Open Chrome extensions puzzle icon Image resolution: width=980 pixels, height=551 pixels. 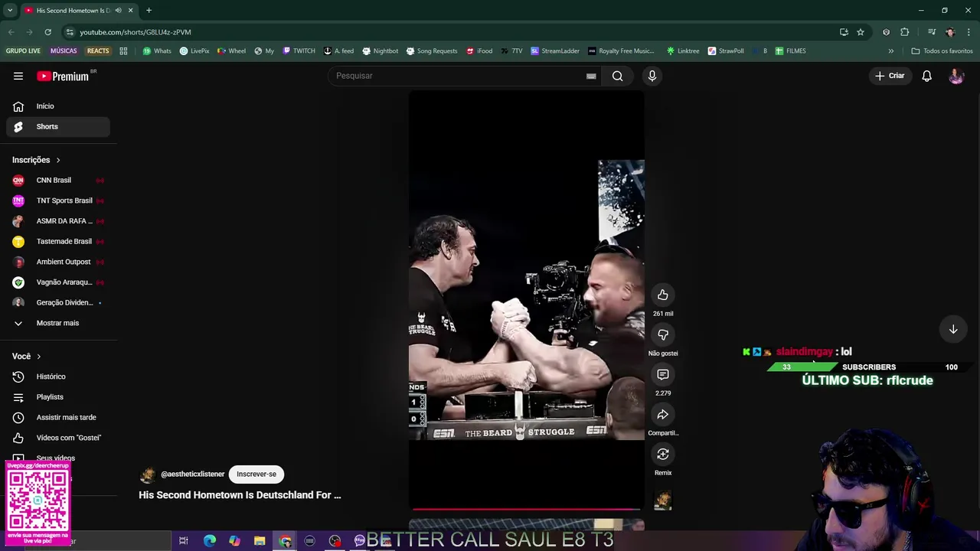(905, 32)
